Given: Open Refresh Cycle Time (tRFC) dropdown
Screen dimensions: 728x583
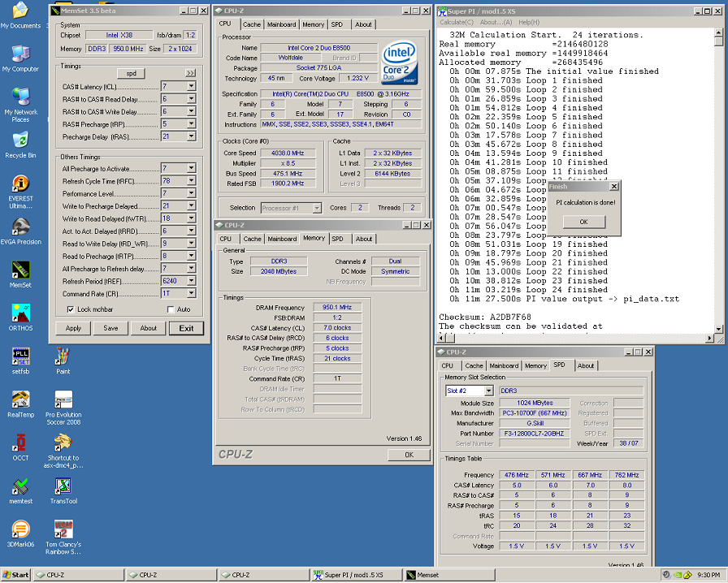Looking at the screenshot, I should point(191,180).
